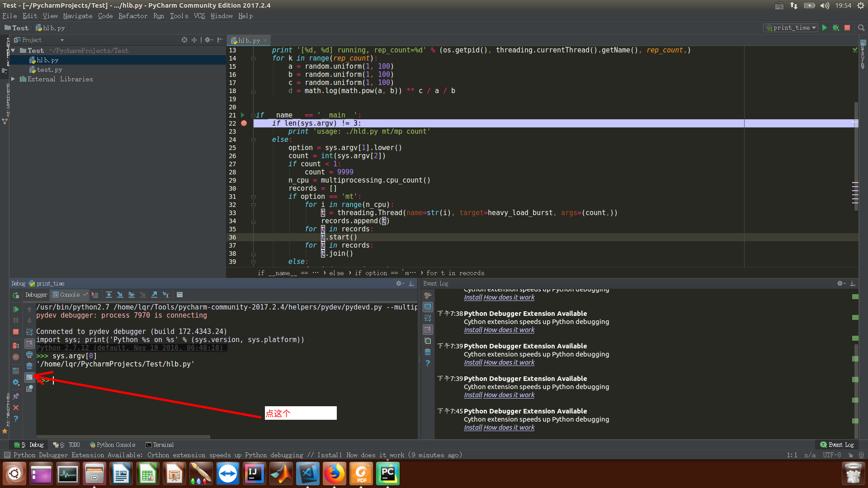Click How does it work under 7:45
The image size is (868, 488).
pyautogui.click(x=509, y=427)
